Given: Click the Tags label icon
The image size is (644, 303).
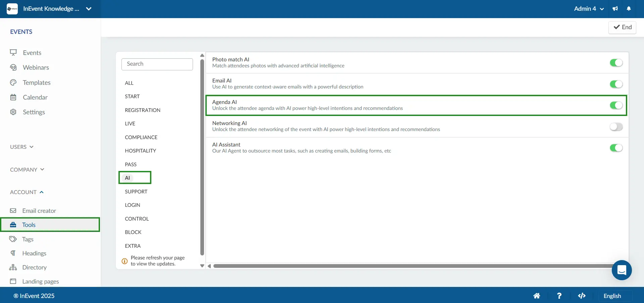Looking at the screenshot, I should [x=13, y=239].
